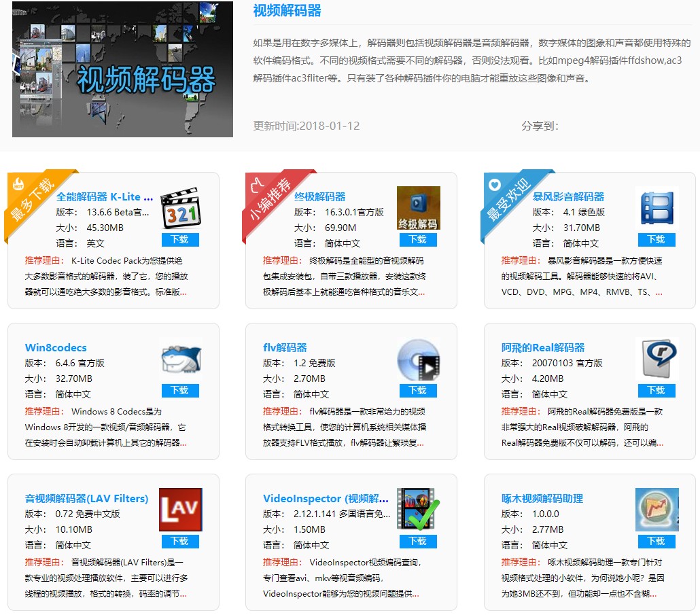Click the 1.50MB size value

[x=309, y=529]
